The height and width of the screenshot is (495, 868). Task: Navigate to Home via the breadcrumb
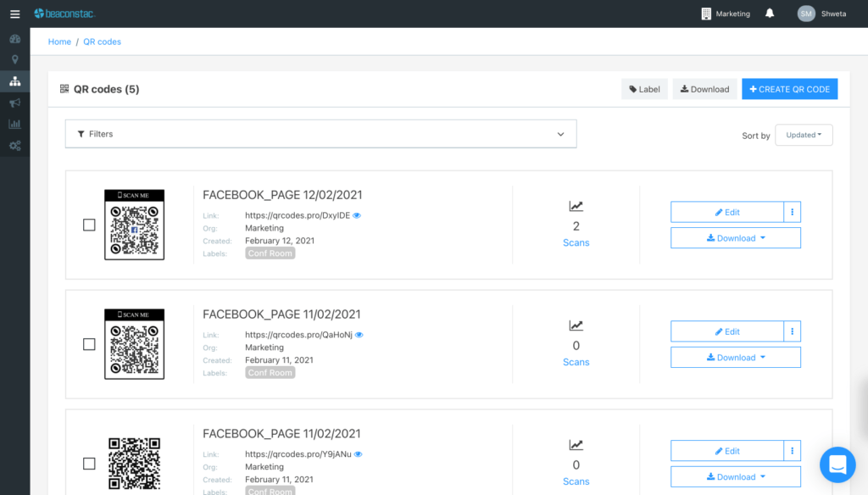[58, 41]
